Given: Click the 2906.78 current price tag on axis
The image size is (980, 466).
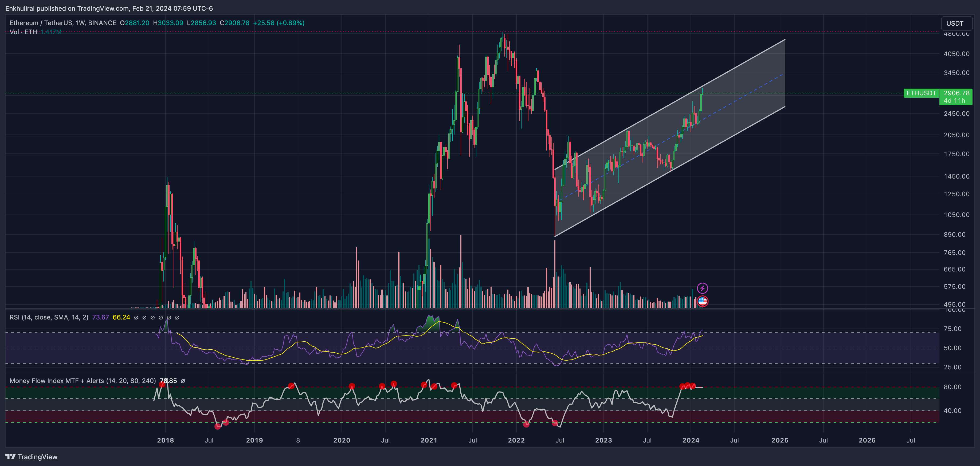Looking at the screenshot, I should (x=956, y=93).
